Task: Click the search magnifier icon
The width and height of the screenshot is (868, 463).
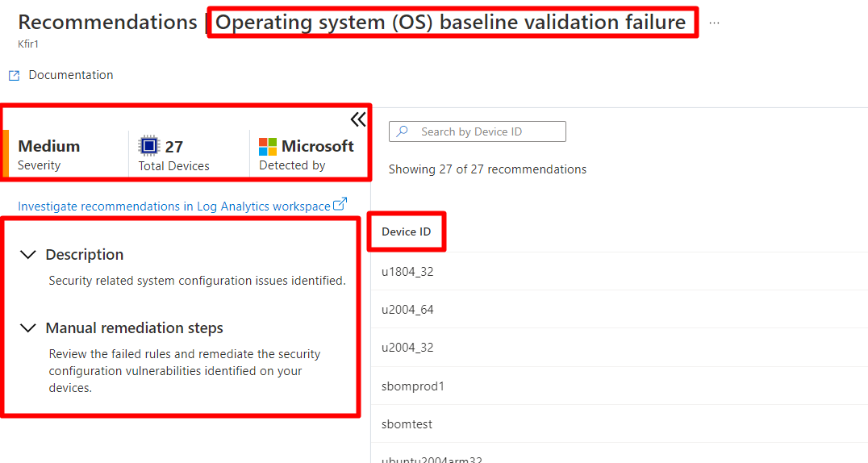Action: 403,131
